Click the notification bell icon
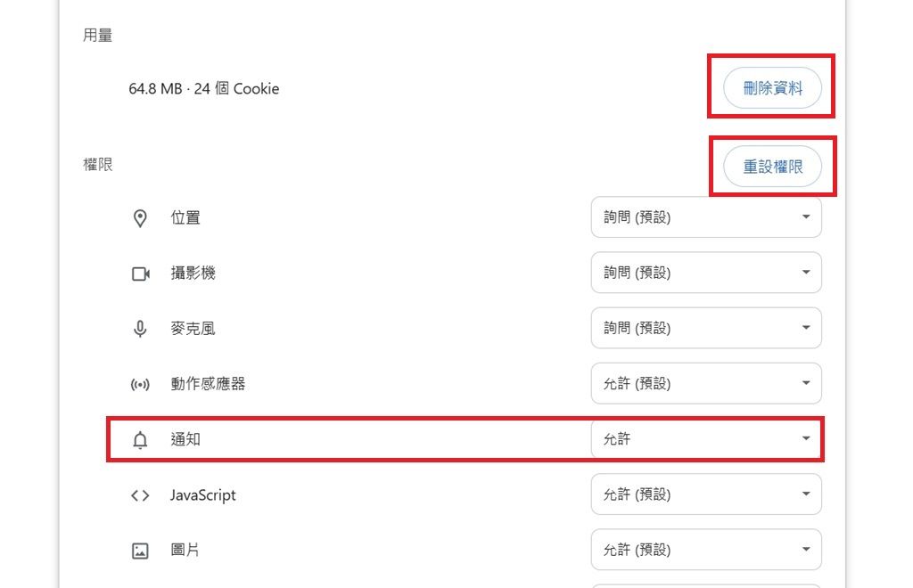 coord(140,439)
